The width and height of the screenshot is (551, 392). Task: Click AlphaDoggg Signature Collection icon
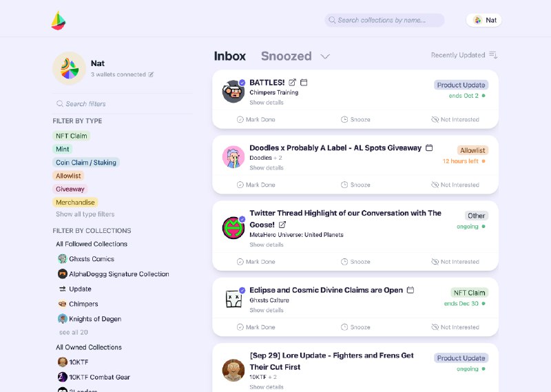pos(62,274)
